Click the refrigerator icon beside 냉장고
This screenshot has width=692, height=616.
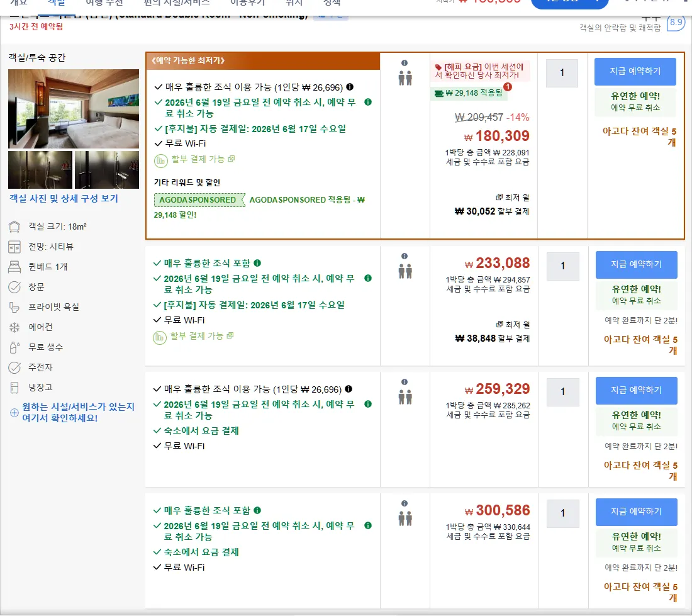[x=14, y=388]
